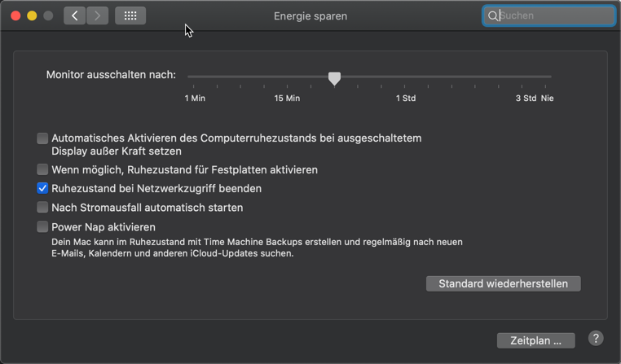This screenshot has height=364, width=621.
Task: Enable Power Nap aktivieren checkbox
Action: [x=42, y=227]
